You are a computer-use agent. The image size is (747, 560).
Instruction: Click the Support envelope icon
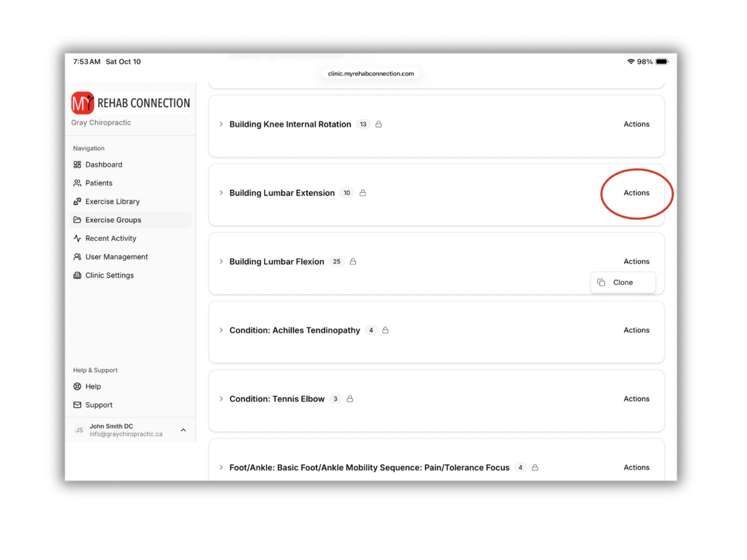[x=77, y=405]
